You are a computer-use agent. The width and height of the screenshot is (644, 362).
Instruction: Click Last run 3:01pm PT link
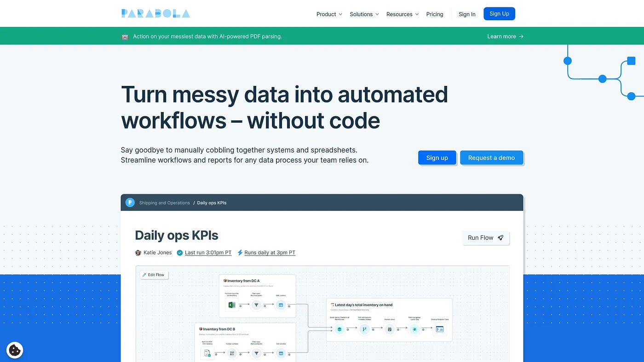208,253
